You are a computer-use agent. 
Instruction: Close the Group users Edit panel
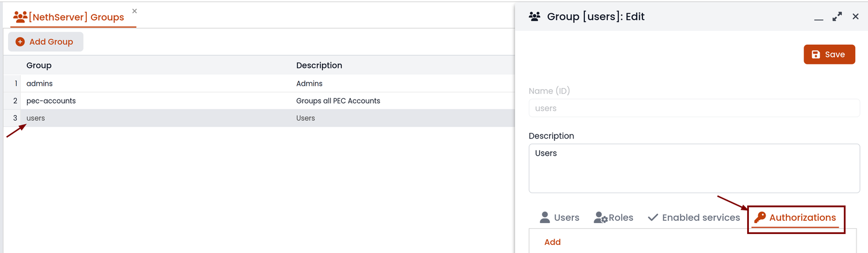pyautogui.click(x=855, y=17)
